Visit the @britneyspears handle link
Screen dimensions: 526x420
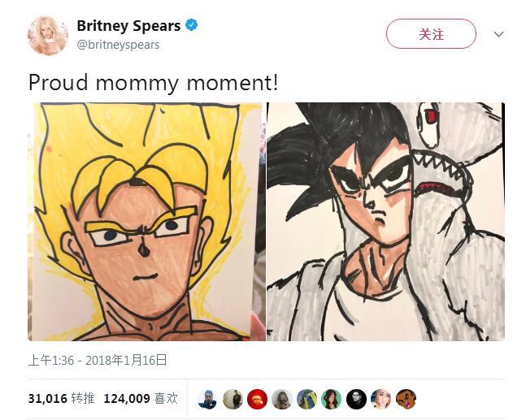[x=118, y=45]
